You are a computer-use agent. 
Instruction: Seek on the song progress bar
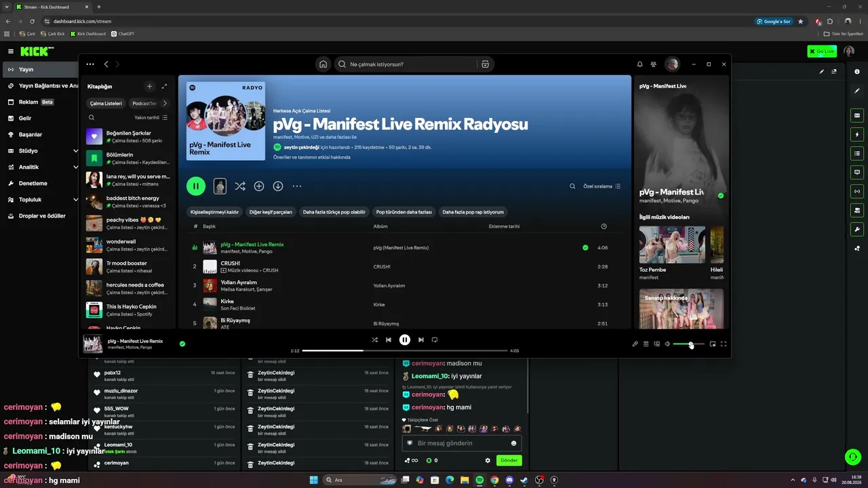405,351
